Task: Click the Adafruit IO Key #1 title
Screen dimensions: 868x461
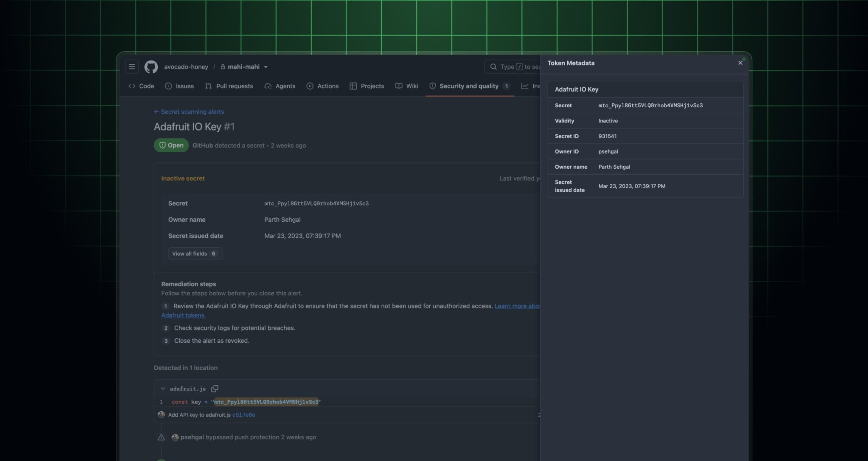Action: coord(194,127)
